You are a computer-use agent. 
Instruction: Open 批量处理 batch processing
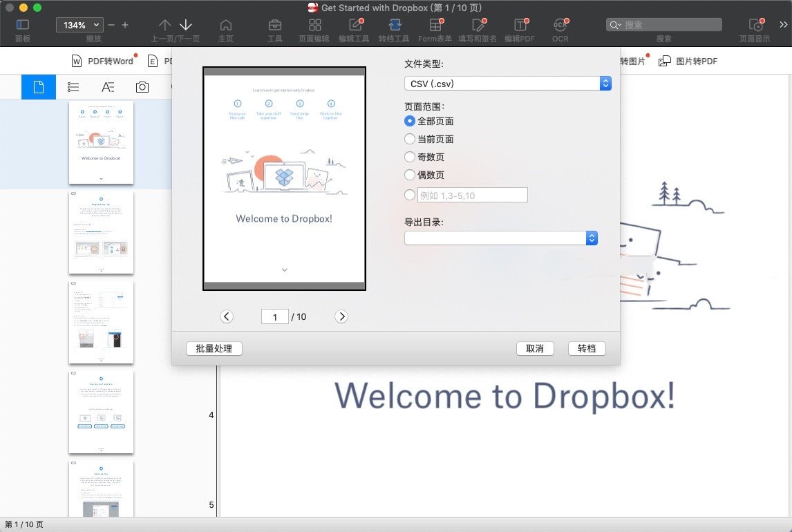pos(214,348)
